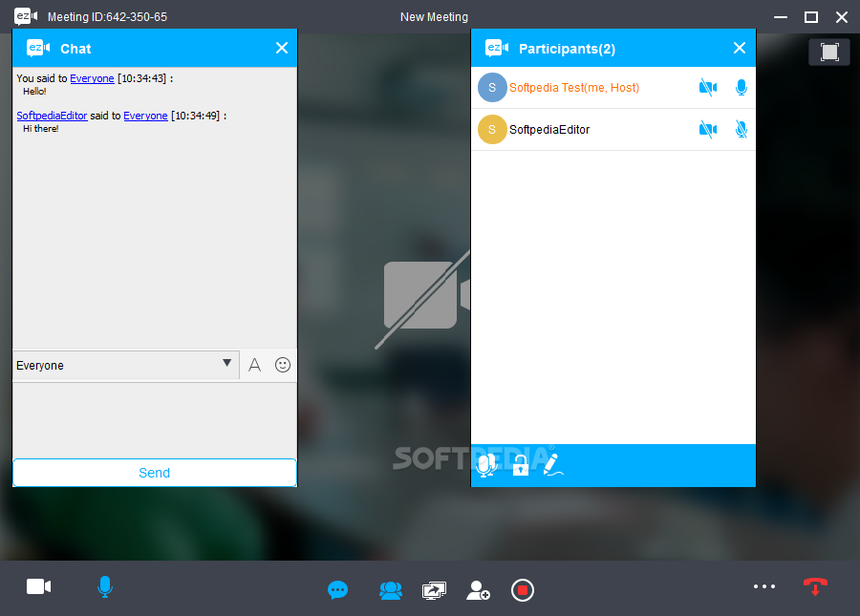Toggle SoftpediaEditor's camera icon
The image size is (860, 616).
click(708, 129)
